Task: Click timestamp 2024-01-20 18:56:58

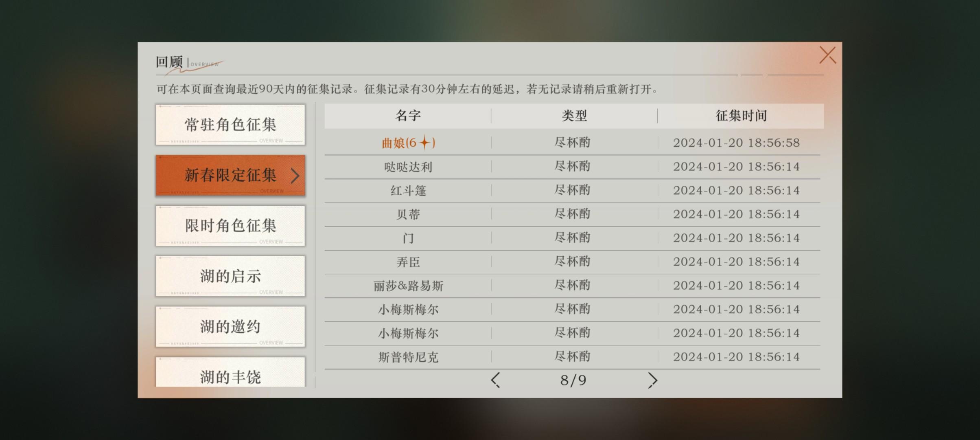Action: tap(736, 143)
